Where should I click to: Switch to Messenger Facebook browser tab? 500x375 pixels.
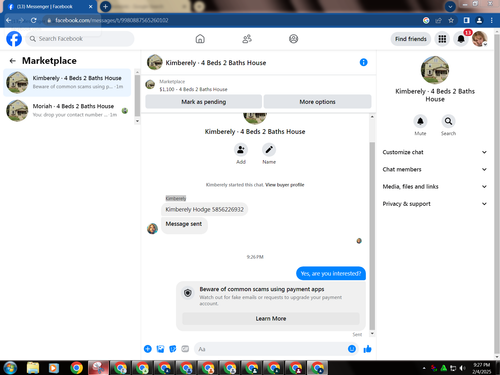tap(50, 7)
